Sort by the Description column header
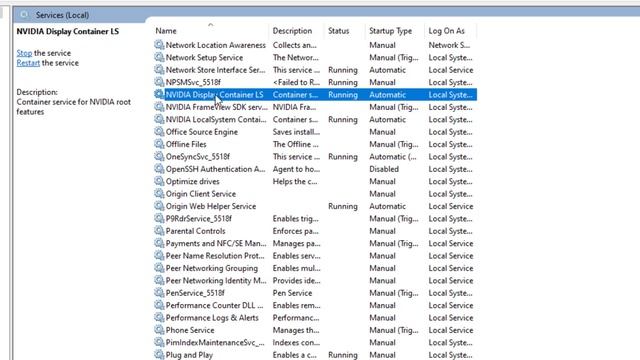Screen dimensions: 640x360 [292, 31]
